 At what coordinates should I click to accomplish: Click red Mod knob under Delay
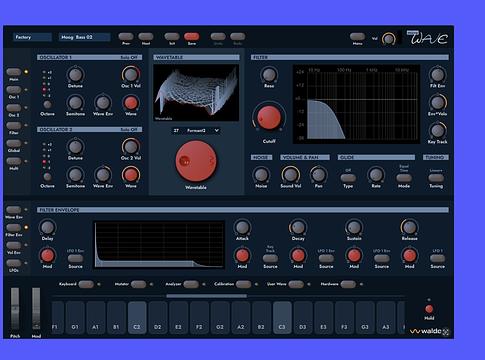[x=47, y=256]
